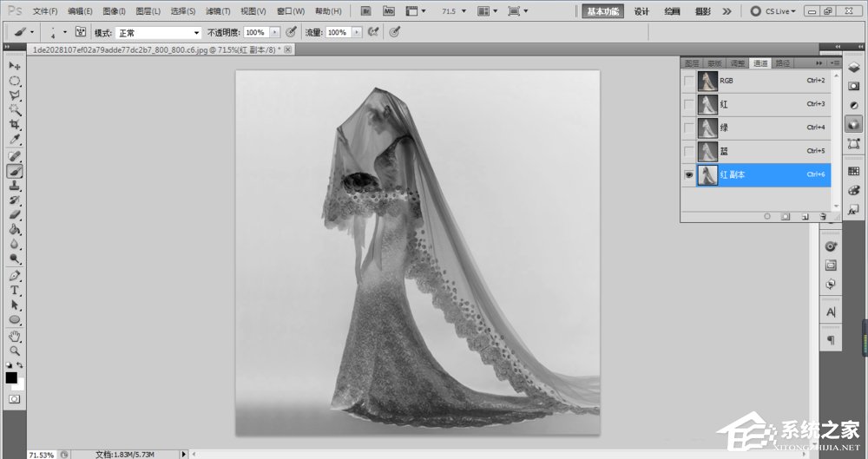The image size is (868, 459).
Task: Activate the Zoom tool in toolbox
Action: pos(15,350)
